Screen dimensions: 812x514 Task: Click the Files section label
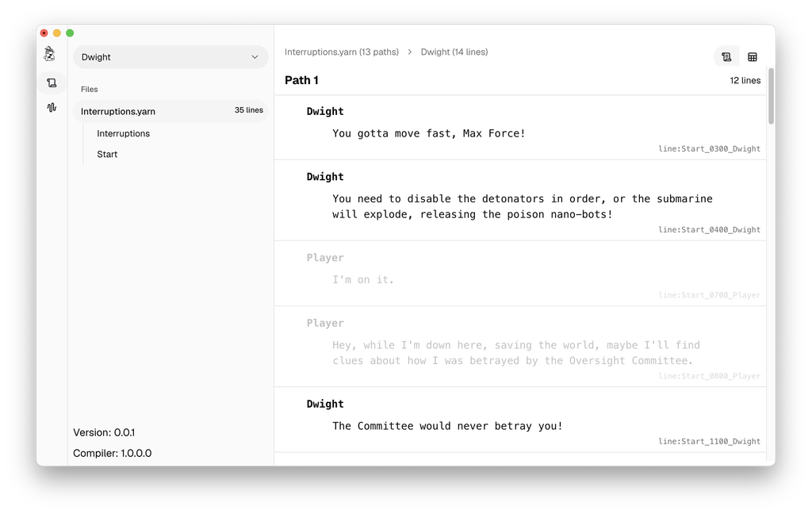[x=89, y=89]
